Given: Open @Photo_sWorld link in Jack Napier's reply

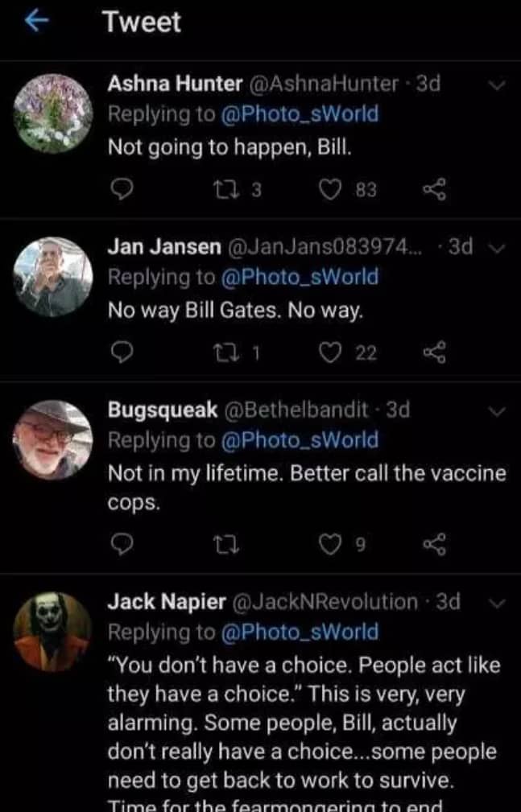Looking at the screenshot, I should 300,632.
